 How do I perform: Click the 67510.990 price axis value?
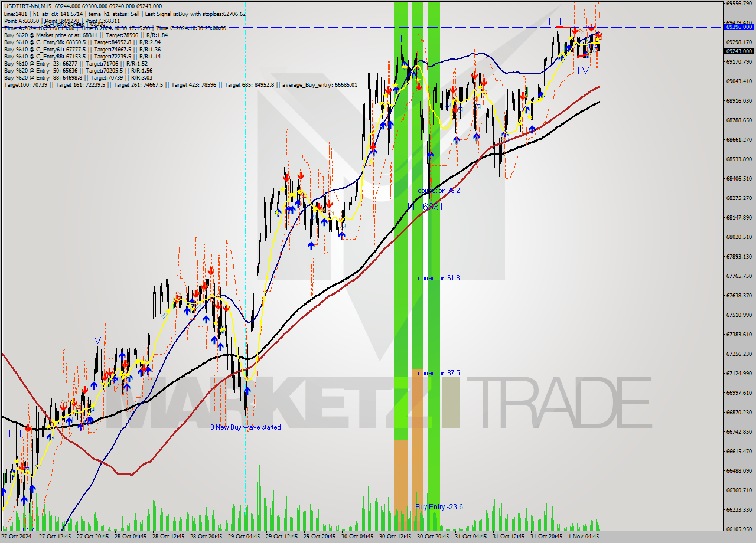[739, 315]
